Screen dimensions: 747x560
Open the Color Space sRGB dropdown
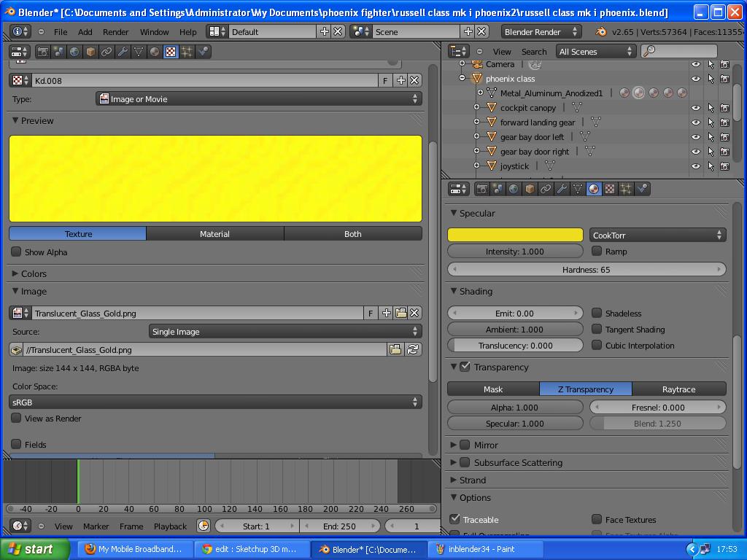(x=215, y=401)
